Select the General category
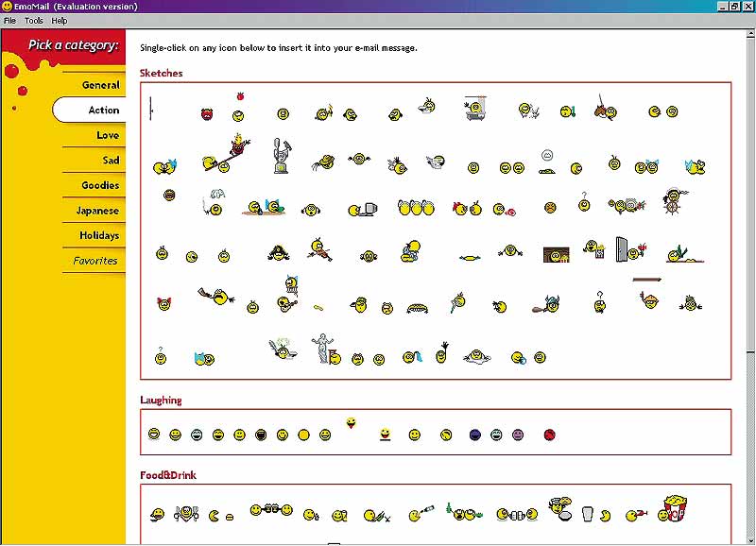 click(100, 85)
